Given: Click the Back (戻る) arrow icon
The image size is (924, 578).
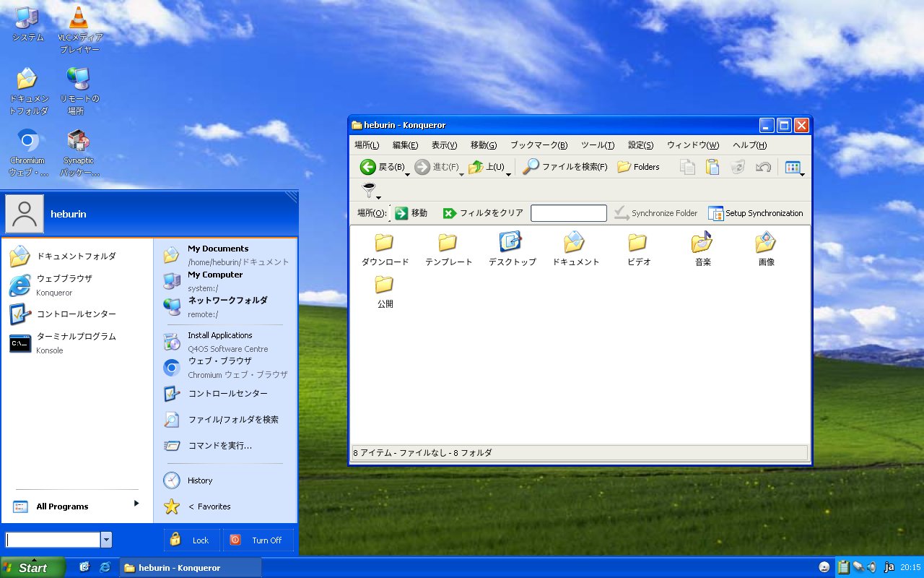Looking at the screenshot, I should click(x=368, y=167).
